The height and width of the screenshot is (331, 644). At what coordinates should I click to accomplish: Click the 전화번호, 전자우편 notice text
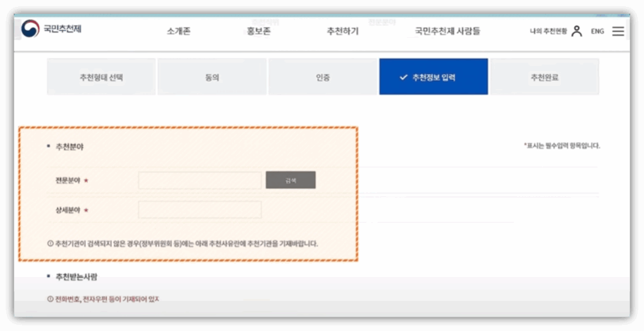coord(103,299)
